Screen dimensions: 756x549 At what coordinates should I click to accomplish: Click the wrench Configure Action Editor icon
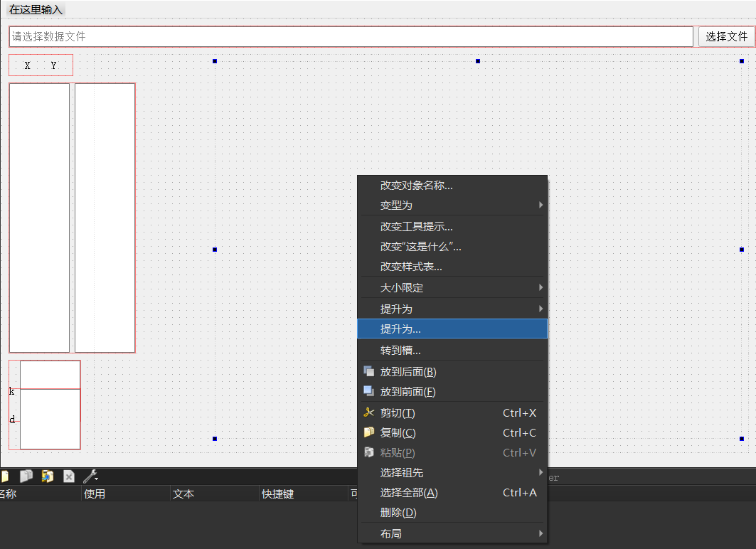pyautogui.click(x=88, y=476)
